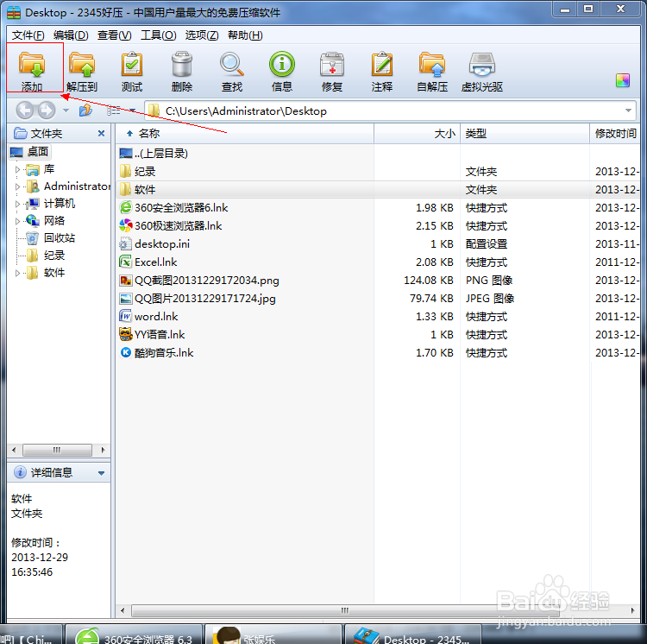Screen dimensions: 647x644
Task: Expand the Administrator tree node
Action: click(x=17, y=186)
